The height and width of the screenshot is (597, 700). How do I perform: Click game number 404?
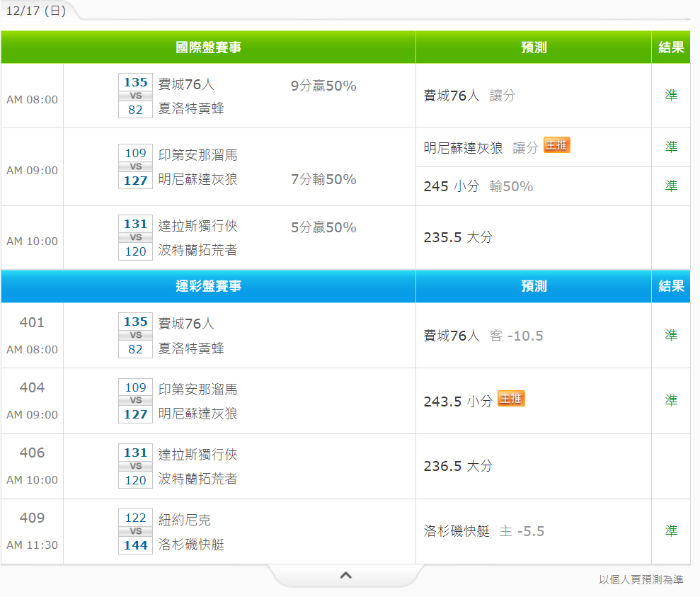(x=32, y=387)
